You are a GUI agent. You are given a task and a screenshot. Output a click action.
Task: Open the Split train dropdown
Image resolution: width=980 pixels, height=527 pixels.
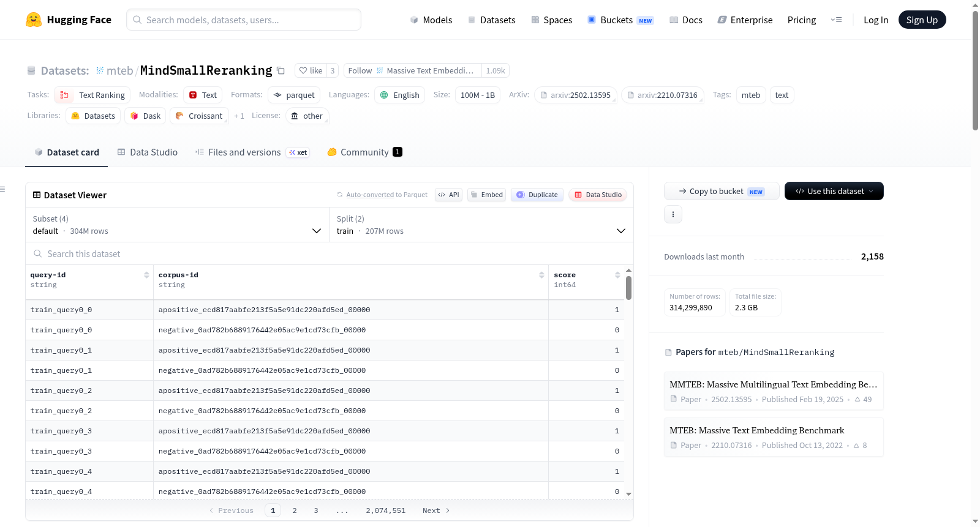[x=481, y=225]
